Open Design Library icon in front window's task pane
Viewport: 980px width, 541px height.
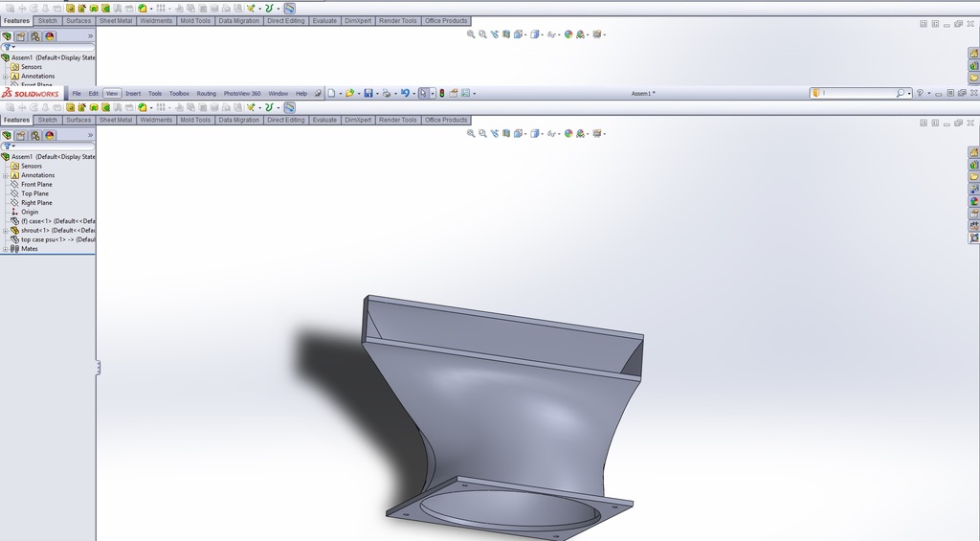point(973,165)
